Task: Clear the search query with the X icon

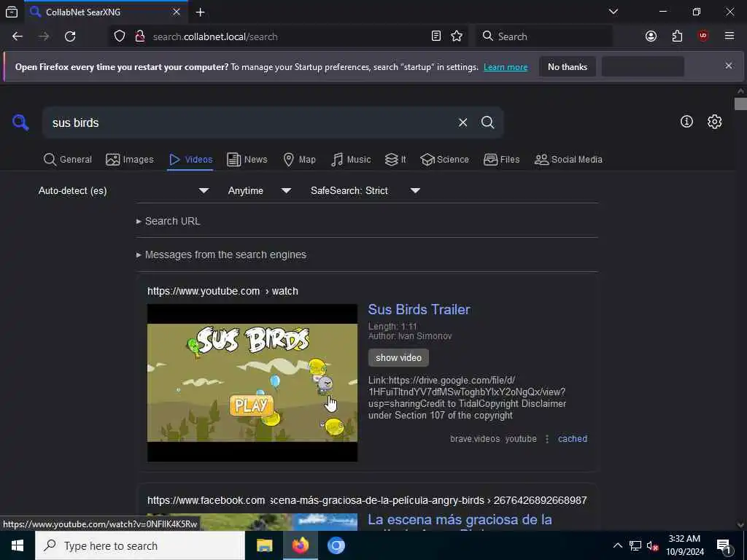Action: (x=462, y=122)
